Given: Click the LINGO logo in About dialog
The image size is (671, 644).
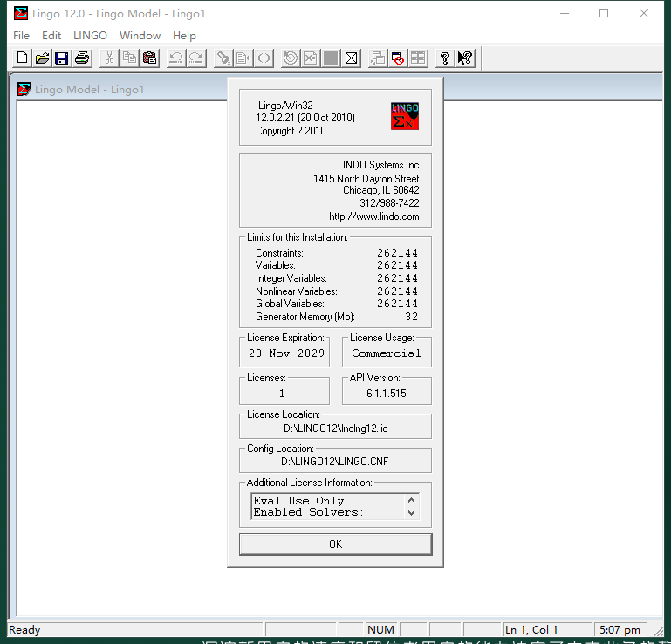Looking at the screenshot, I should [x=404, y=116].
